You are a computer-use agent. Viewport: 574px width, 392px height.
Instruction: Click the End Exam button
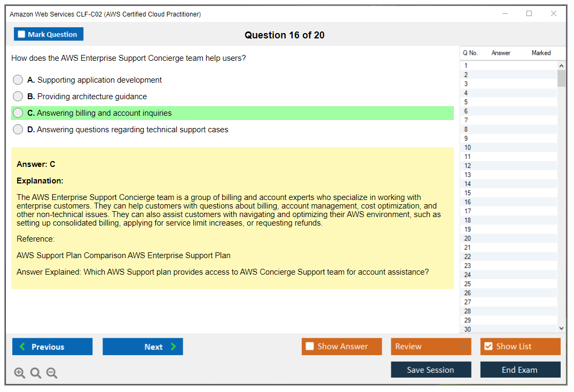pos(520,370)
